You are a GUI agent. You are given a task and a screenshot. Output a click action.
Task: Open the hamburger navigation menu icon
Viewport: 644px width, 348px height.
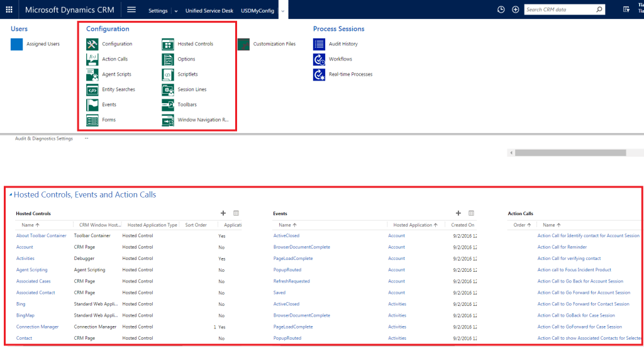pos(131,9)
